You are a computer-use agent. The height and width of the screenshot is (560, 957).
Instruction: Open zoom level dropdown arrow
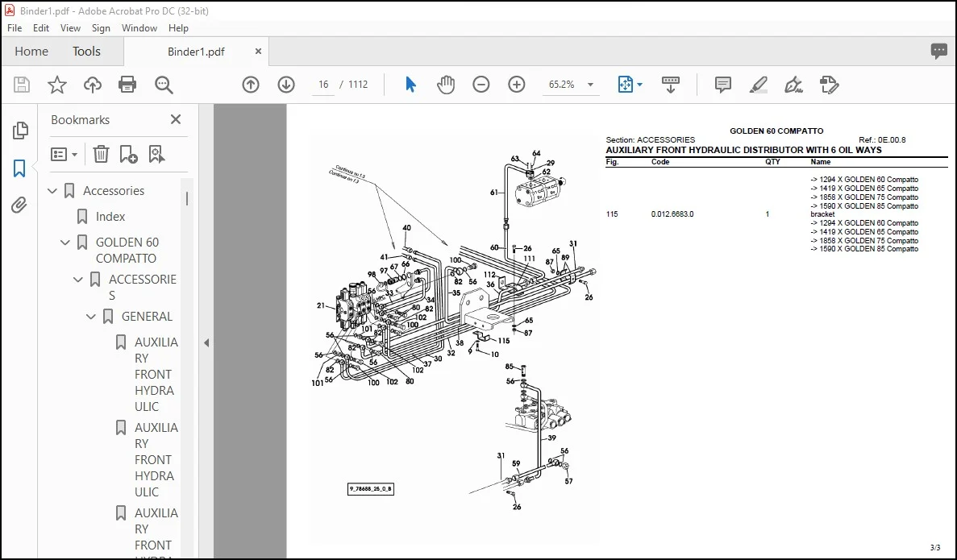point(590,85)
